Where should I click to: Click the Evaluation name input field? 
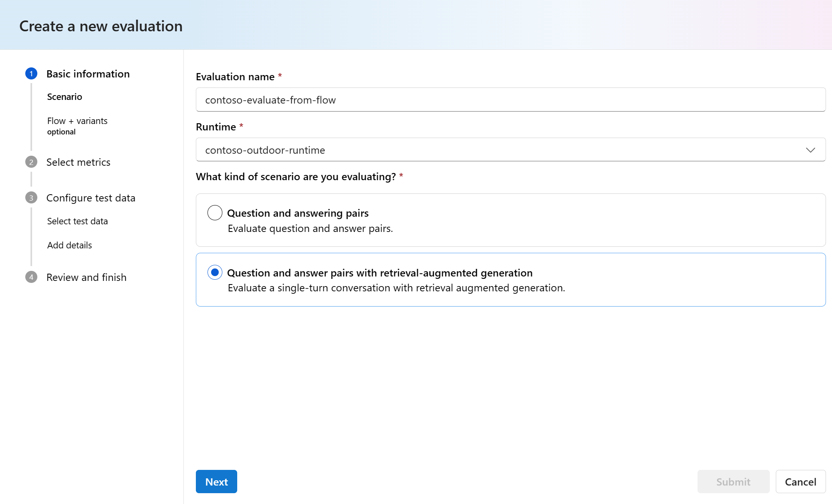(511, 100)
